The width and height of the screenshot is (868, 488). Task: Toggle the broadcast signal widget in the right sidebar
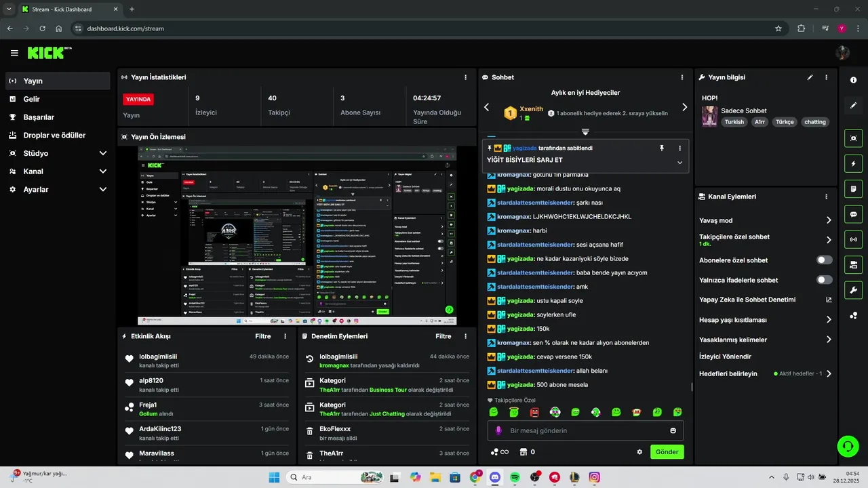pos(854,239)
